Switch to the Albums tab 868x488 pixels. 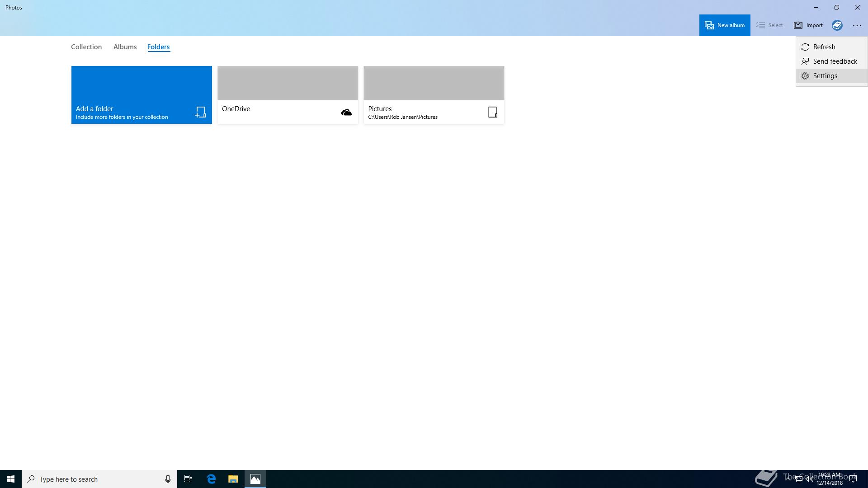pos(125,47)
